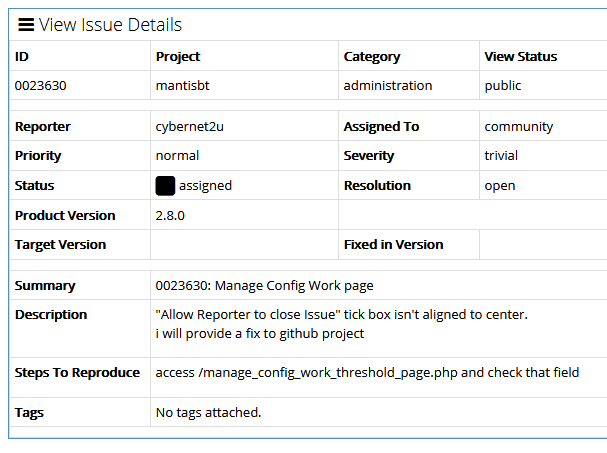The width and height of the screenshot is (607, 453).
Task: Select the issue ID 0023630 value
Action: click(x=43, y=86)
